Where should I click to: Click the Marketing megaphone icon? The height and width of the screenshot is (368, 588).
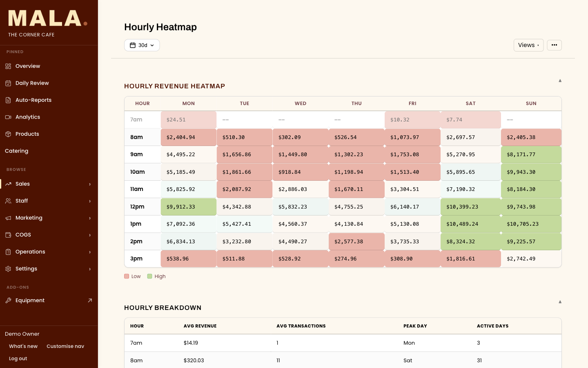click(x=8, y=218)
